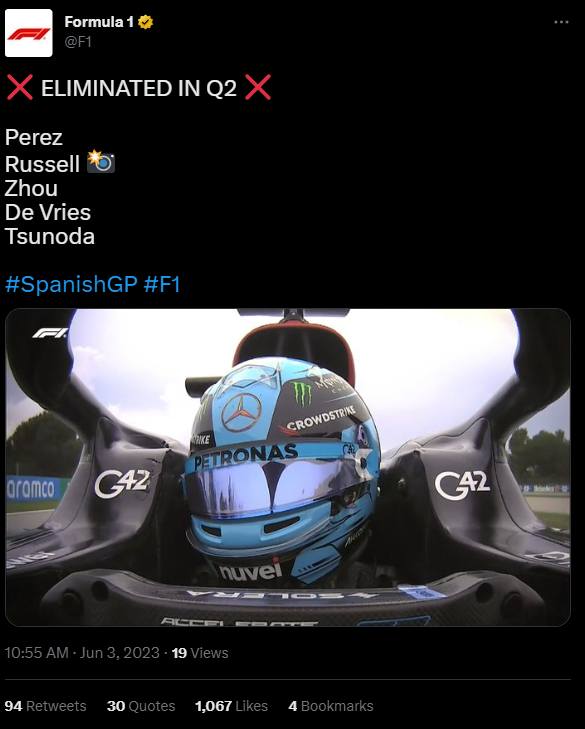Click the Formula 1 display name
The height and width of the screenshot is (729, 585).
tap(99, 22)
